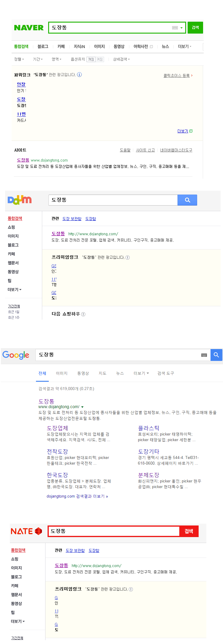Open the 플라스틱 sitelink in Google results

point(148,428)
